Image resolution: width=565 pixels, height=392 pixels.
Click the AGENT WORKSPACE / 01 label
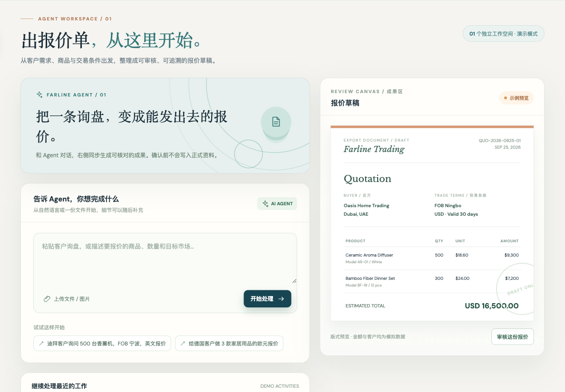click(75, 19)
